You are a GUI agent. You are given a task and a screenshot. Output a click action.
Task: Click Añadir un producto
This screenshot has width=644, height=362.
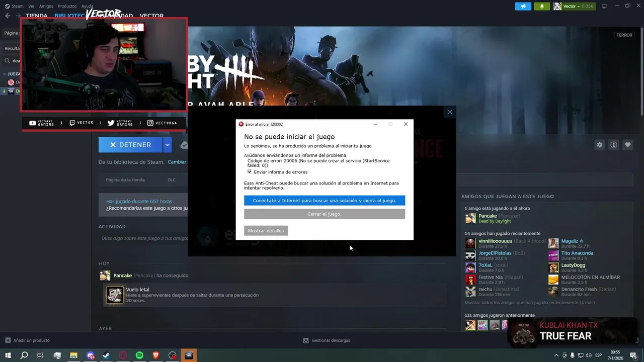(x=27, y=340)
